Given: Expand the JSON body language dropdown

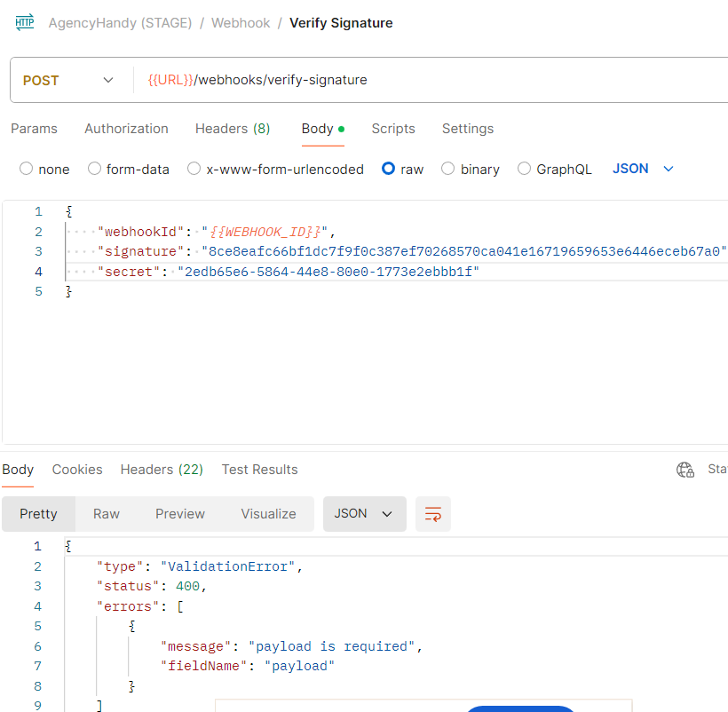Looking at the screenshot, I should (x=644, y=169).
